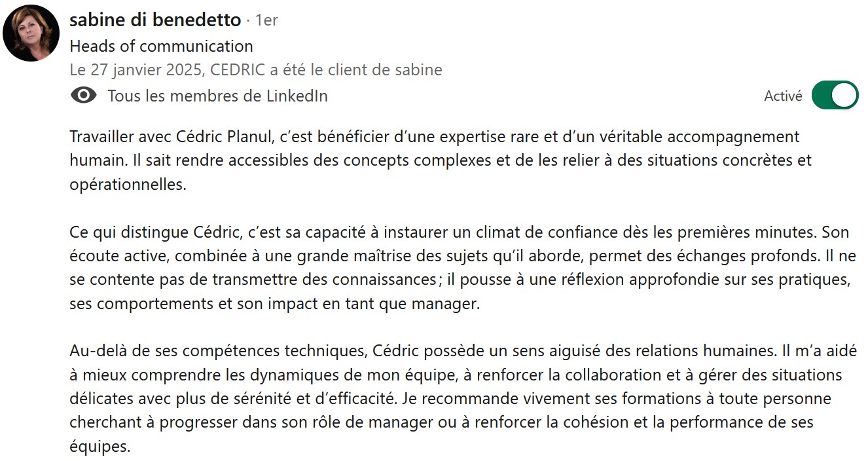
Task: Click the Tous les membres de LinkedIn label
Action: point(217,96)
